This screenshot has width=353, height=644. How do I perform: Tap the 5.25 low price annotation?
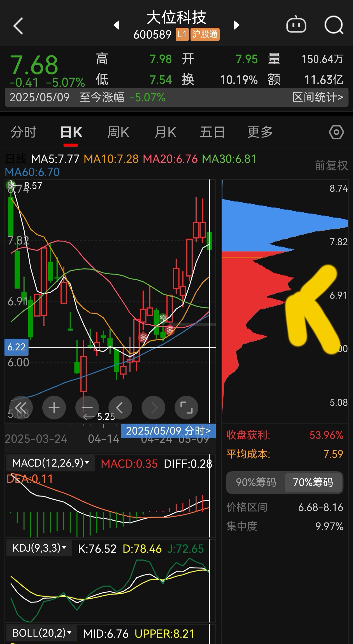[106, 416]
